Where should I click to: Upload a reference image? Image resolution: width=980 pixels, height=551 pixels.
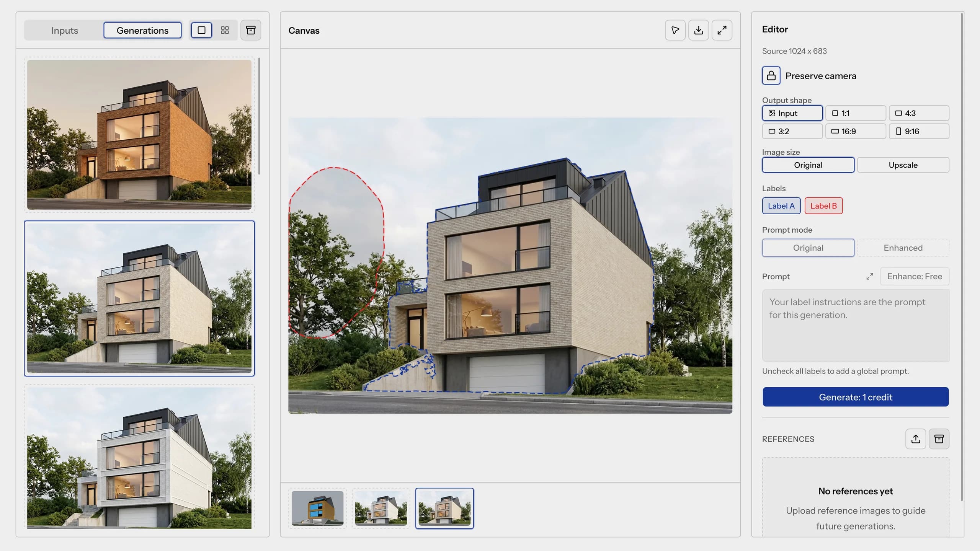916,439
